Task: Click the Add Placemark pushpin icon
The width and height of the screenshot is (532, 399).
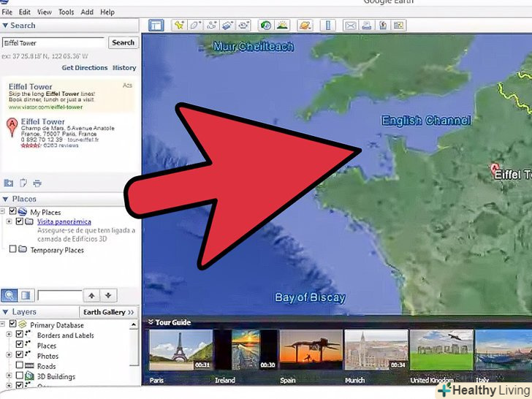Action: point(179,26)
